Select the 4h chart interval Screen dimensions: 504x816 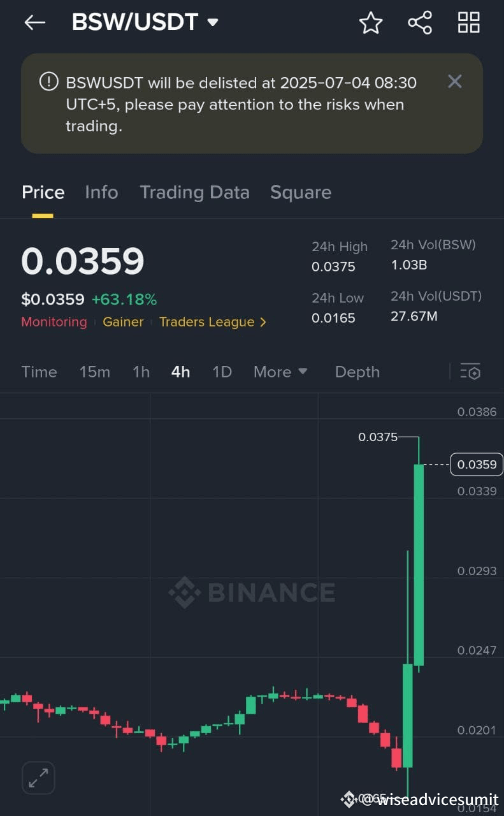pos(180,372)
